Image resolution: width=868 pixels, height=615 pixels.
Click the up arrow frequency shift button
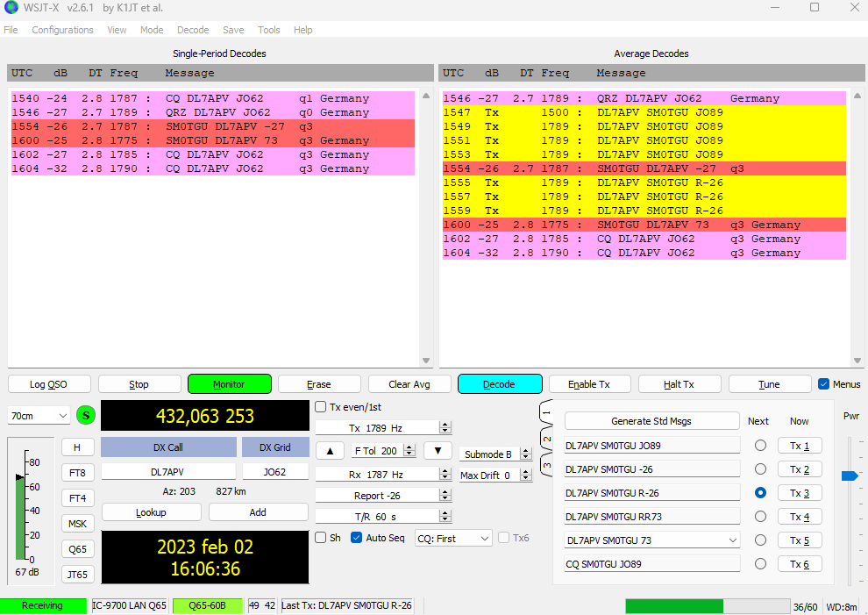coord(330,451)
